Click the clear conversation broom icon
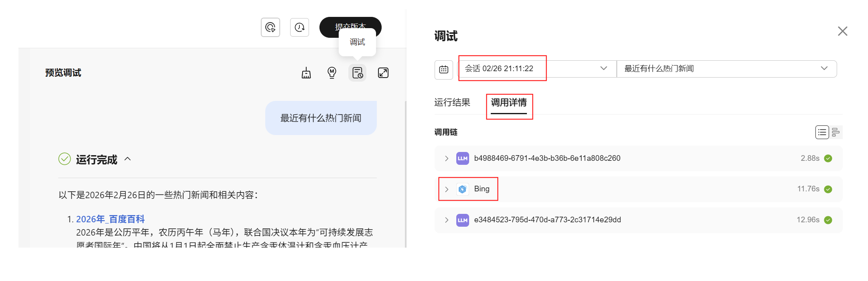Screen dimensions: 868x281 [306, 73]
